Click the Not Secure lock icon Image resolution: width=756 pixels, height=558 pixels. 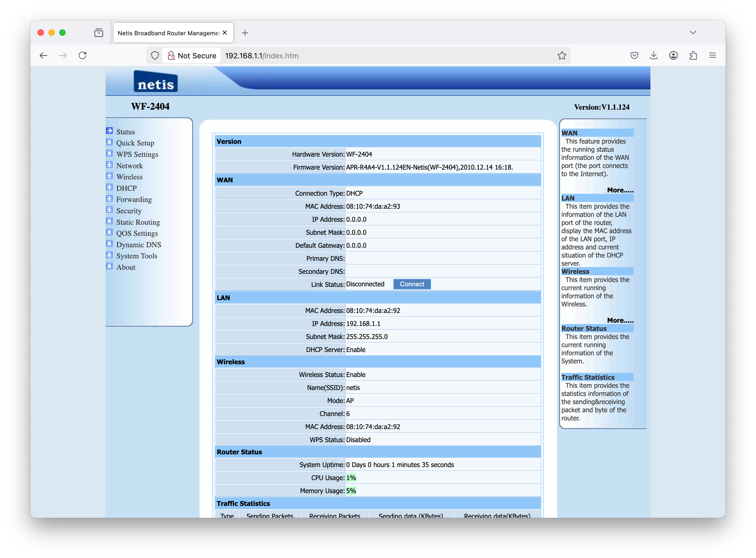click(x=171, y=55)
